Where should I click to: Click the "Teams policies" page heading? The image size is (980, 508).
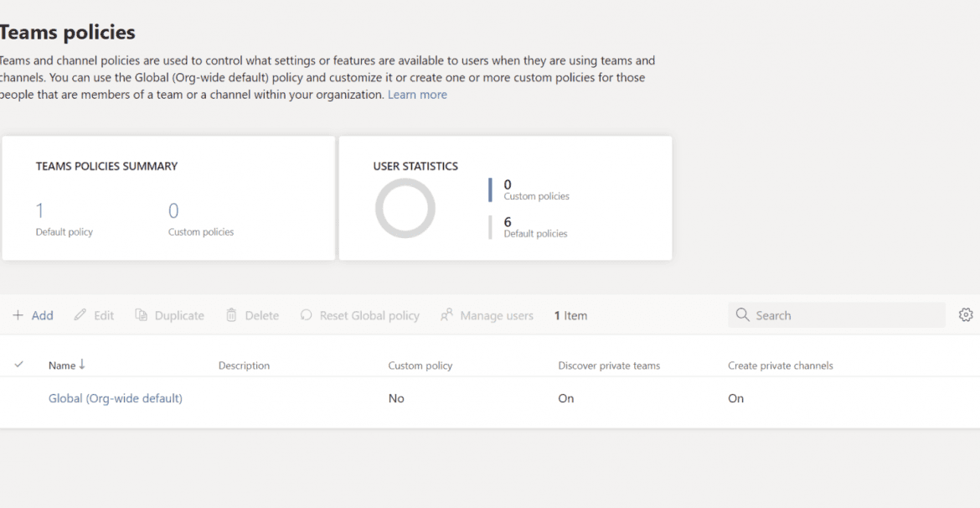point(67,32)
